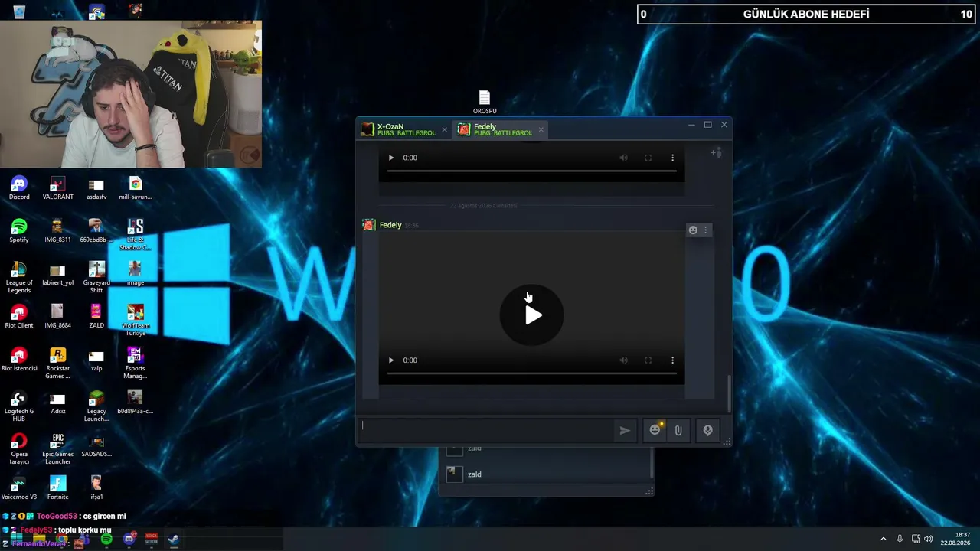Select the Epic Games Launcher desktop icon
Screen dimensions: 980x551
point(57,448)
